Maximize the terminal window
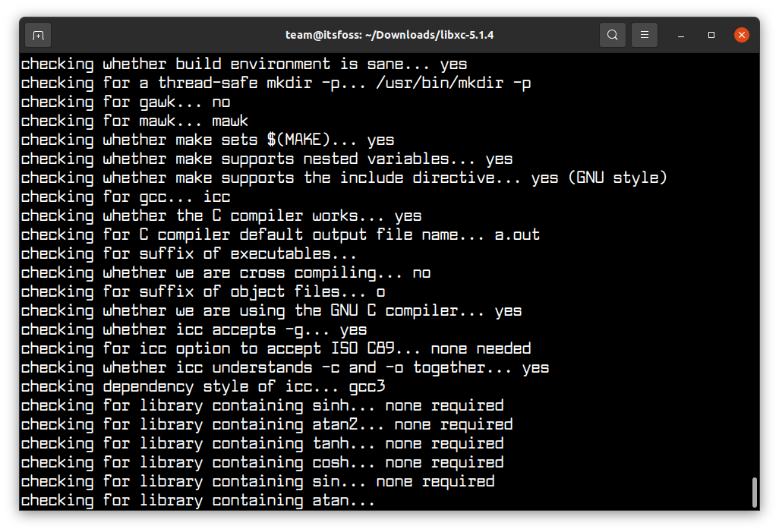Viewport: 779px width, 532px height. 711,34
